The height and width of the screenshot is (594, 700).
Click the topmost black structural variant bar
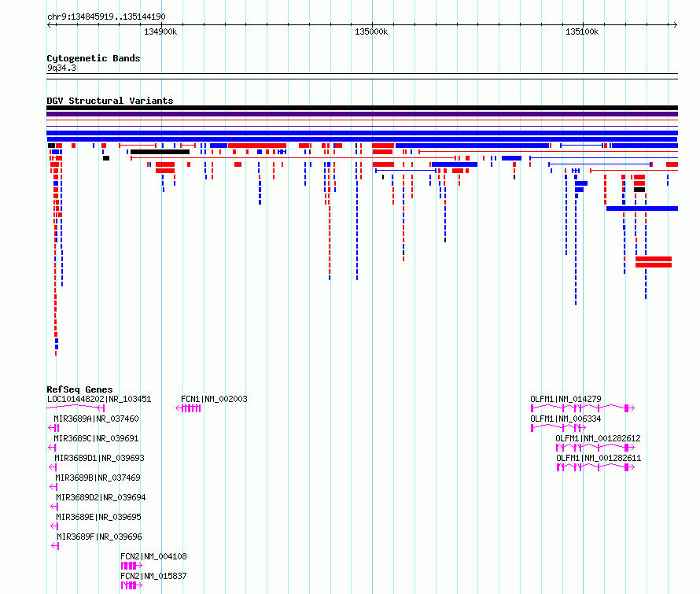[362, 108]
